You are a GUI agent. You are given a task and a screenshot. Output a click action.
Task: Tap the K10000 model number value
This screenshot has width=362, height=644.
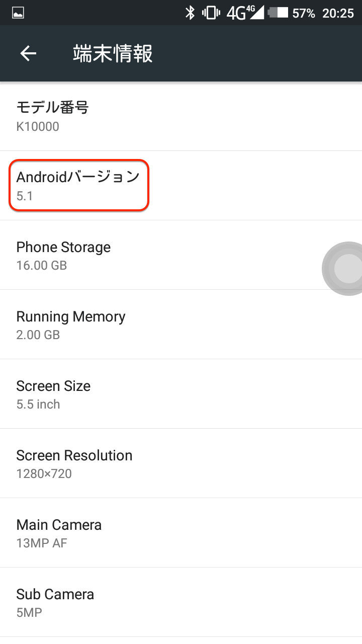[x=38, y=126]
